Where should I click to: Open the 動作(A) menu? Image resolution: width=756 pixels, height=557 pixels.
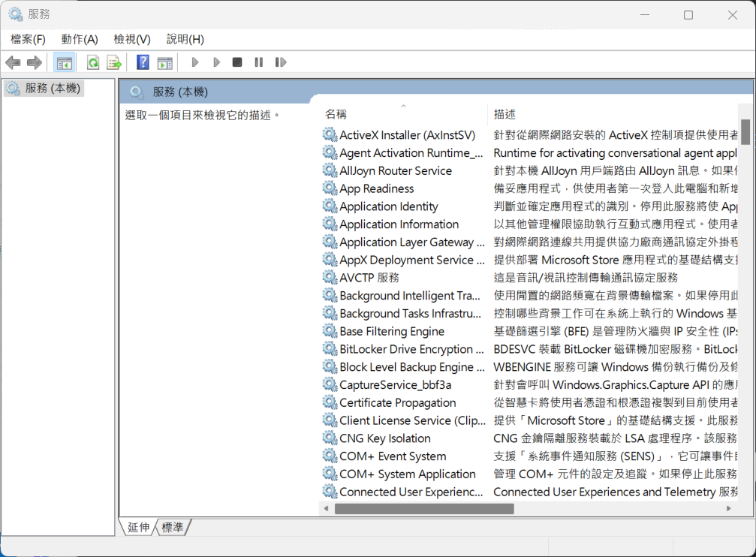pyautogui.click(x=80, y=40)
